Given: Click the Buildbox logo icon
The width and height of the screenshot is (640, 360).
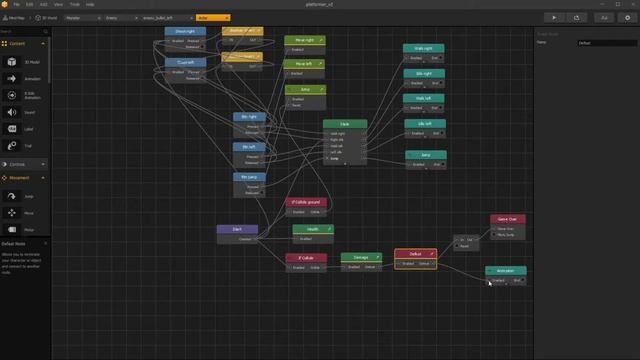Looking at the screenshot, I should tap(4, 4).
